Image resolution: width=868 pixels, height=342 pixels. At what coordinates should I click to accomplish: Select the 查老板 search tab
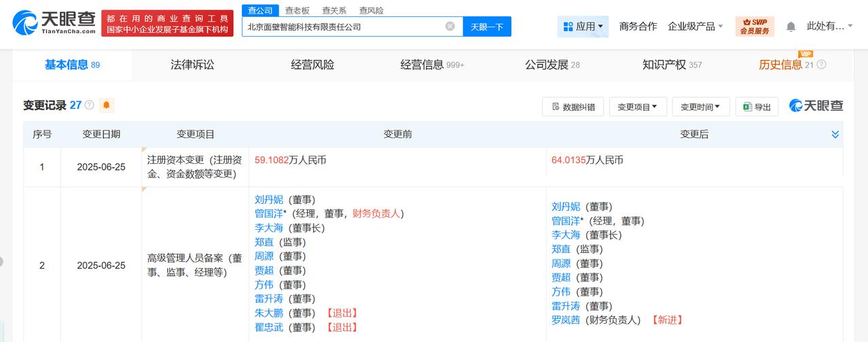click(297, 10)
